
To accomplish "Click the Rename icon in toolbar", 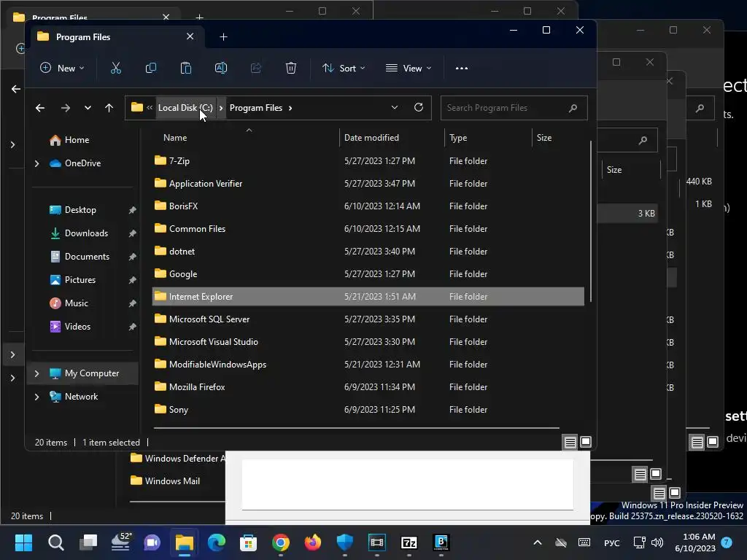I will pos(221,68).
